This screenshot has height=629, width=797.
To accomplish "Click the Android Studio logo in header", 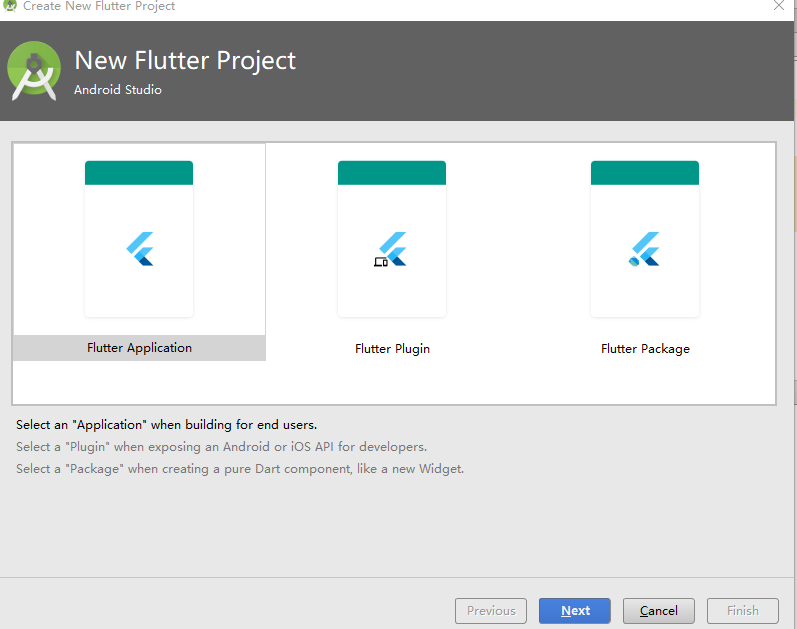I will [x=34, y=71].
